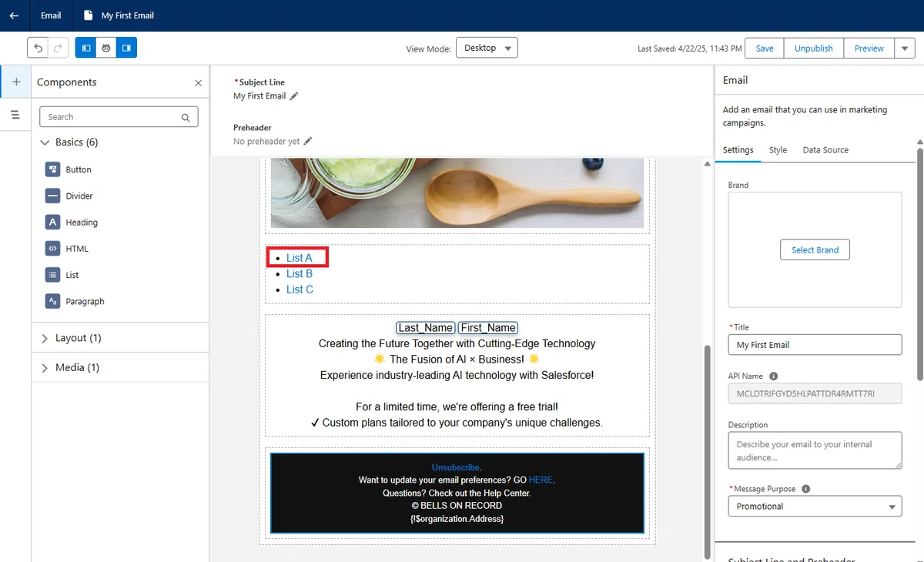Screen dimensions: 924x562
Task: Click the "No preheader yet" text
Action: (x=266, y=142)
